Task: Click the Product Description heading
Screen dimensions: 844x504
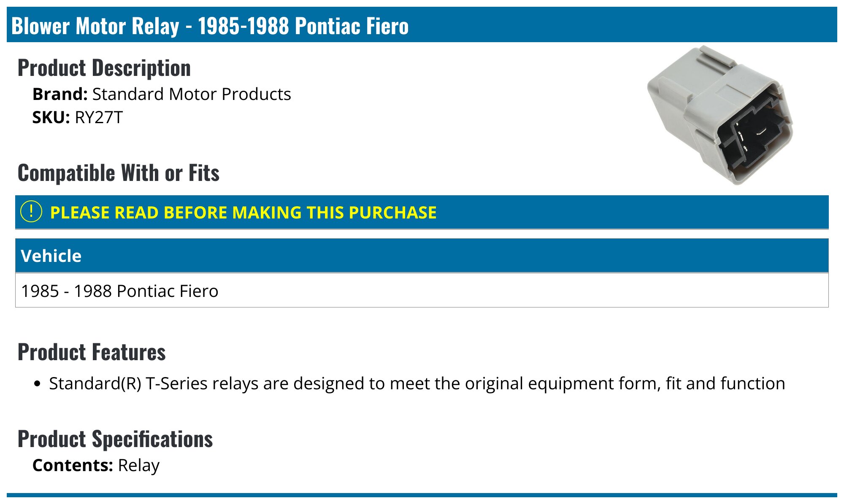Action: pos(104,68)
